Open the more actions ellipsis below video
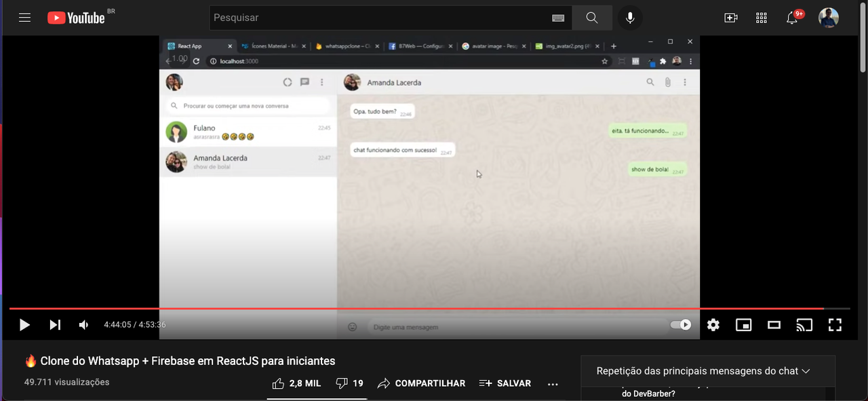Screen dimensions: 868x401 tap(553, 384)
